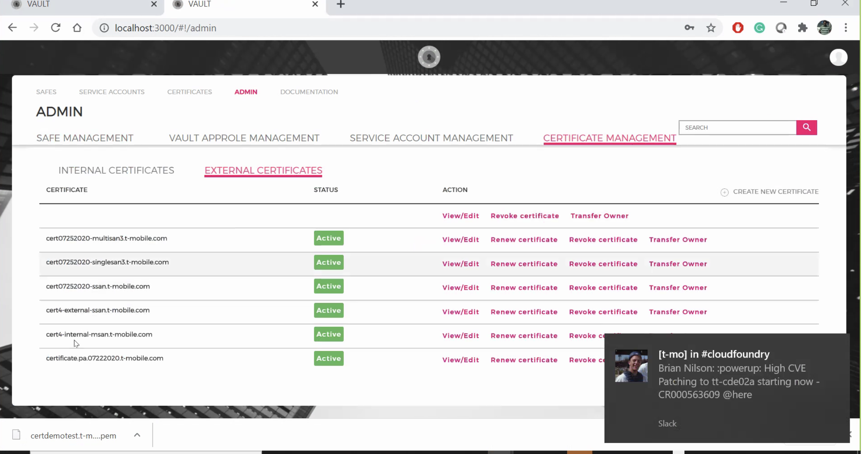Image resolution: width=868 pixels, height=454 pixels.
Task: Click the browser forward arrow
Action: 34,28
